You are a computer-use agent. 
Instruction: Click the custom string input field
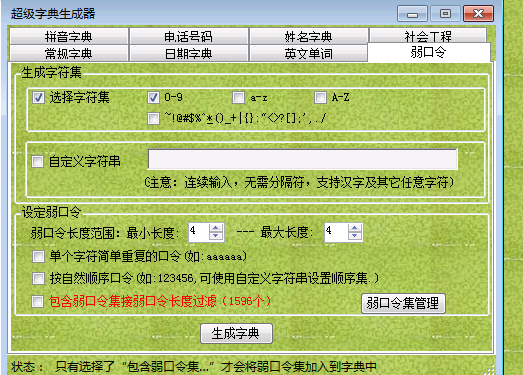point(303,159)
